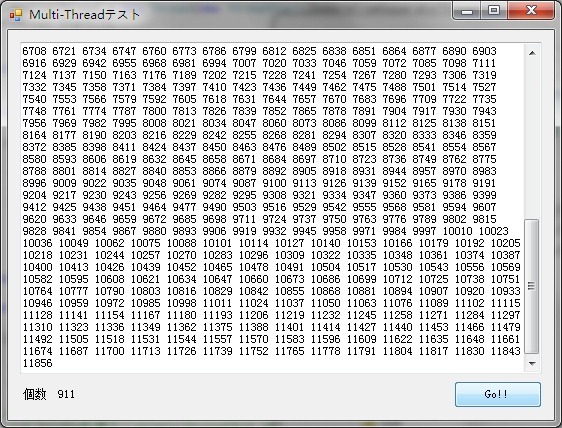
Task: Click the 個数 label
Action: (x=34, y=394)
